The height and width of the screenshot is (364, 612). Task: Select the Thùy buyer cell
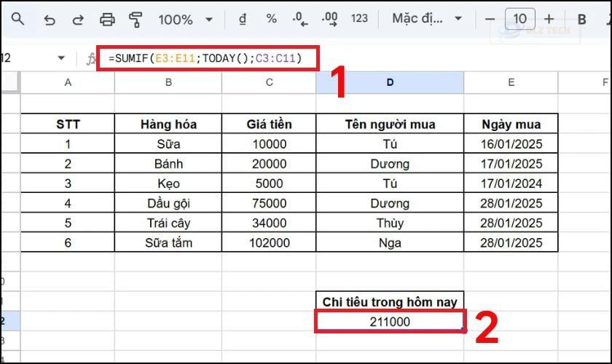(x=390, y=223)
